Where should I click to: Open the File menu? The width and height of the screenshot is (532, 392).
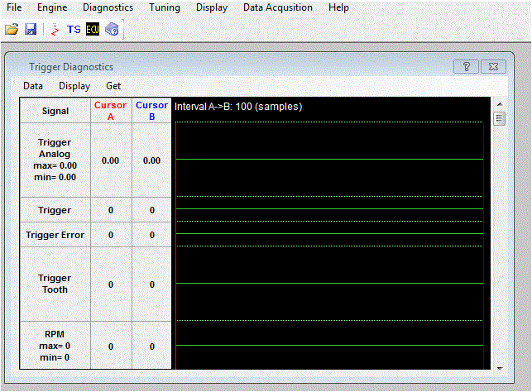point(14,7)
